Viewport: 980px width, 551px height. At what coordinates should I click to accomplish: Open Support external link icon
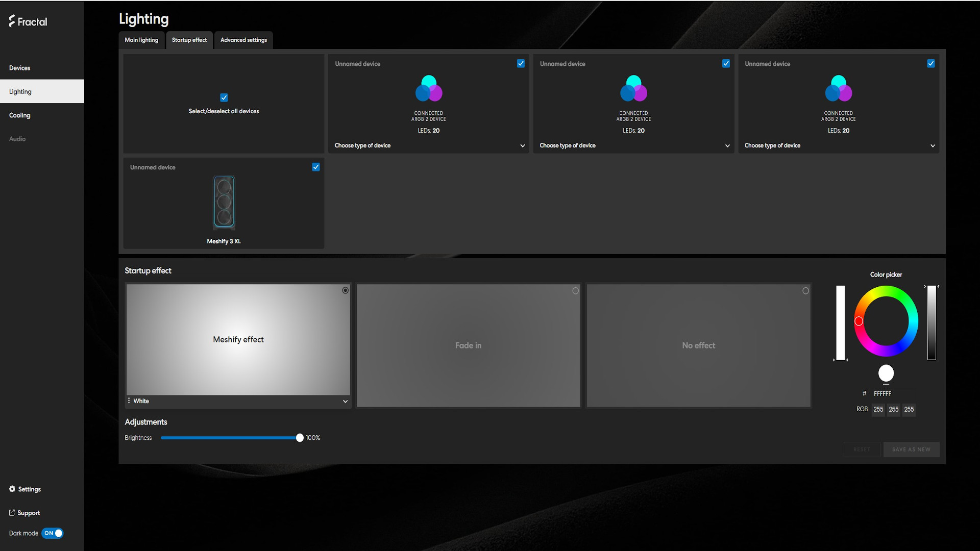click(x=12, y=513)
